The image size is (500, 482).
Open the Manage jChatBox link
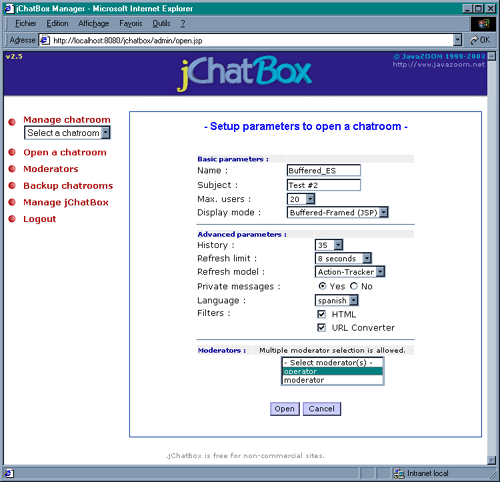click(66, 202)
